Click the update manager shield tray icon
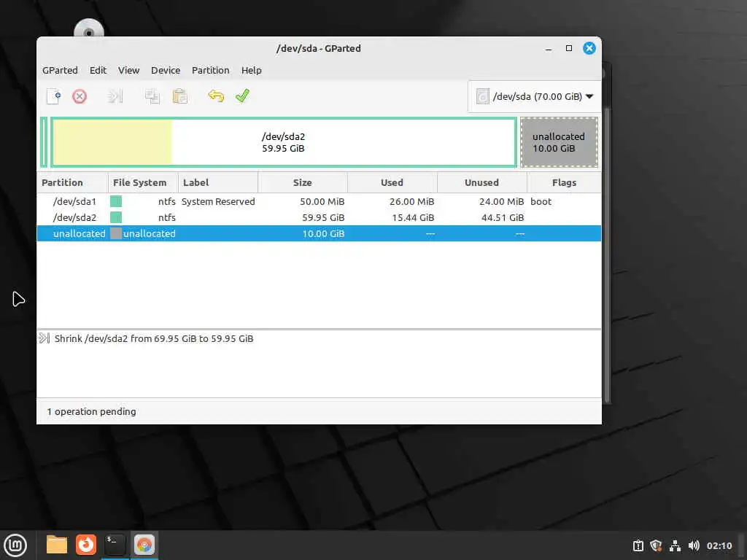This screenshot has height=560, width=747. point(656,545)
